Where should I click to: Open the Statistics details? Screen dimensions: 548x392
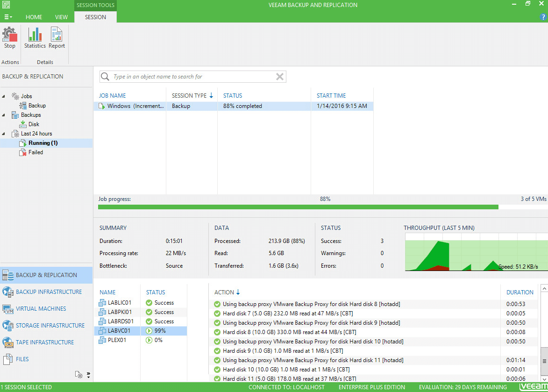coord(35,38)
